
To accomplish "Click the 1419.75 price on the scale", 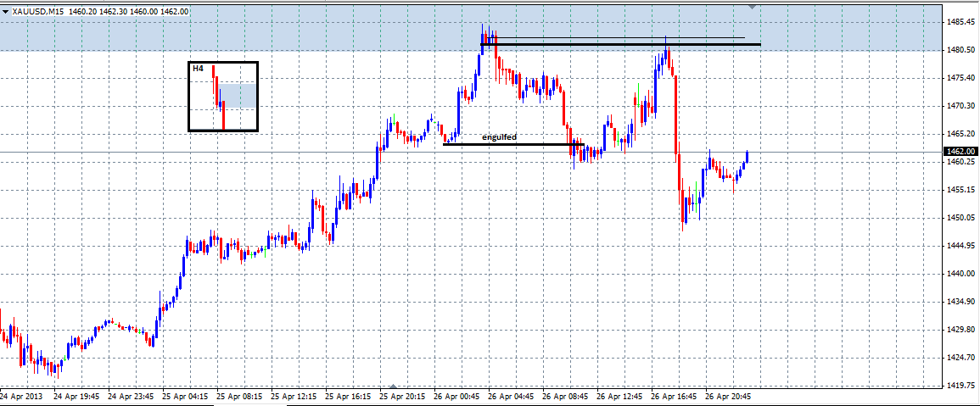I will pyautogui.click(x=961, y=385).
